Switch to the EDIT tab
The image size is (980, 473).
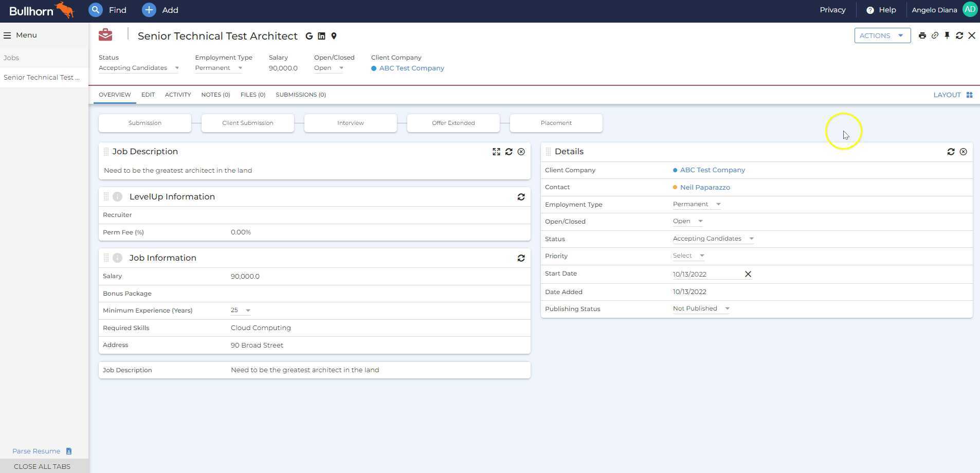pos(148,95)
